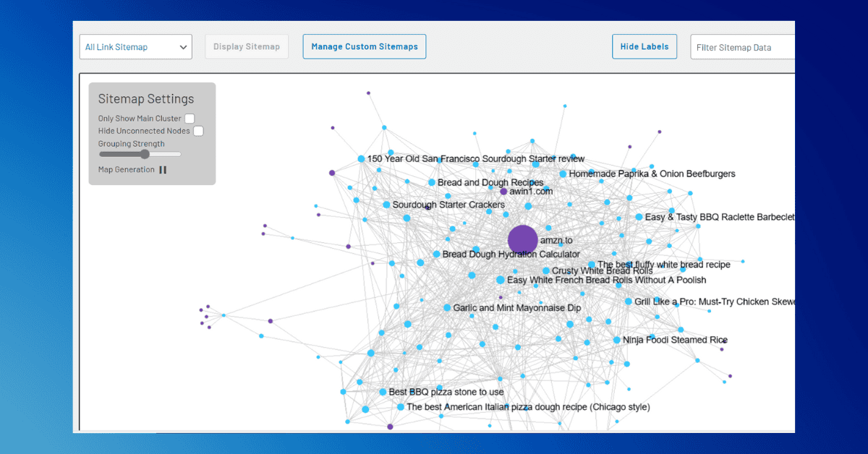Click the Grill Like a Pro node
The image size is (868, 454).
pos(628,301)
